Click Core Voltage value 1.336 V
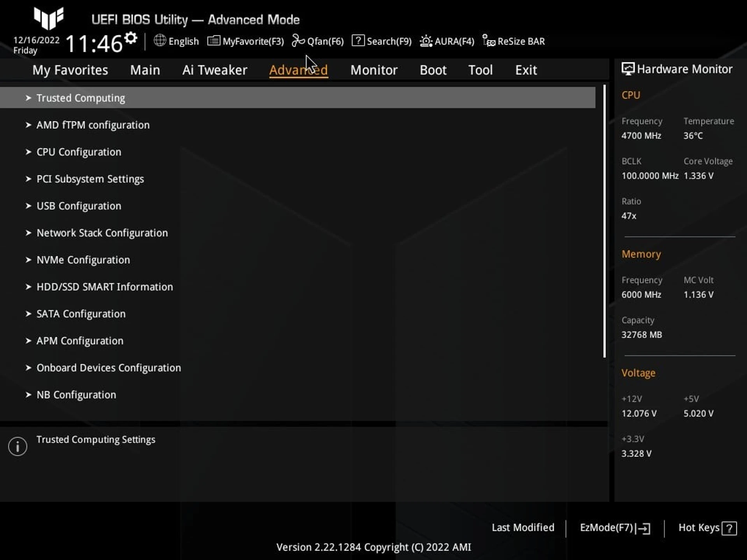Image resolution: width=747 pixels, height=560 pixels. (x=699, y=176)
